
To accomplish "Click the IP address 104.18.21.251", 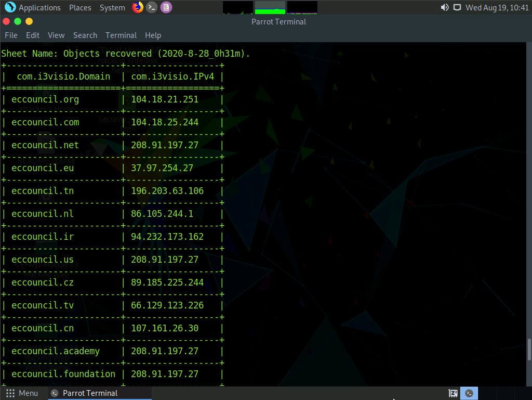I will pyautogui.click(x=165, y=99).
